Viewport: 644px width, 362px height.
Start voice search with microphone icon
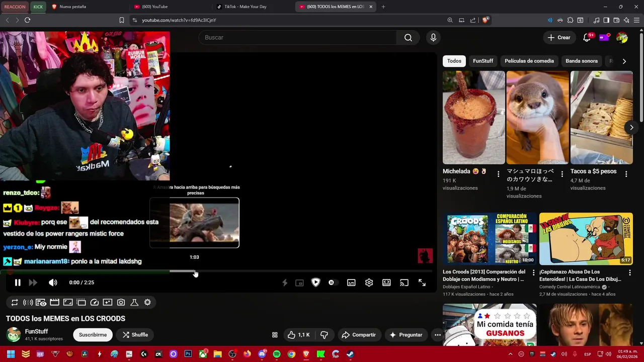click(433, 38)
